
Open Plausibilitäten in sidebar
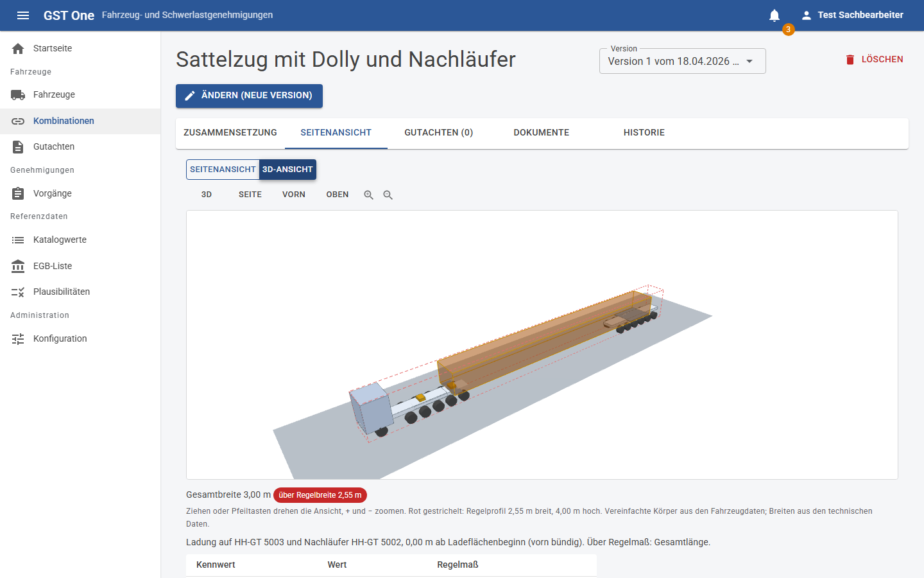(x=80, y=292)
